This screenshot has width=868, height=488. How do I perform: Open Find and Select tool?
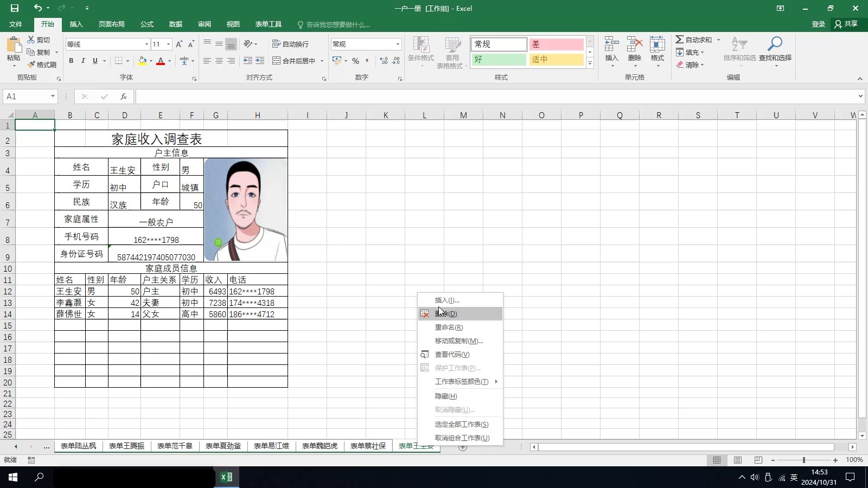[x=775, y=53]
